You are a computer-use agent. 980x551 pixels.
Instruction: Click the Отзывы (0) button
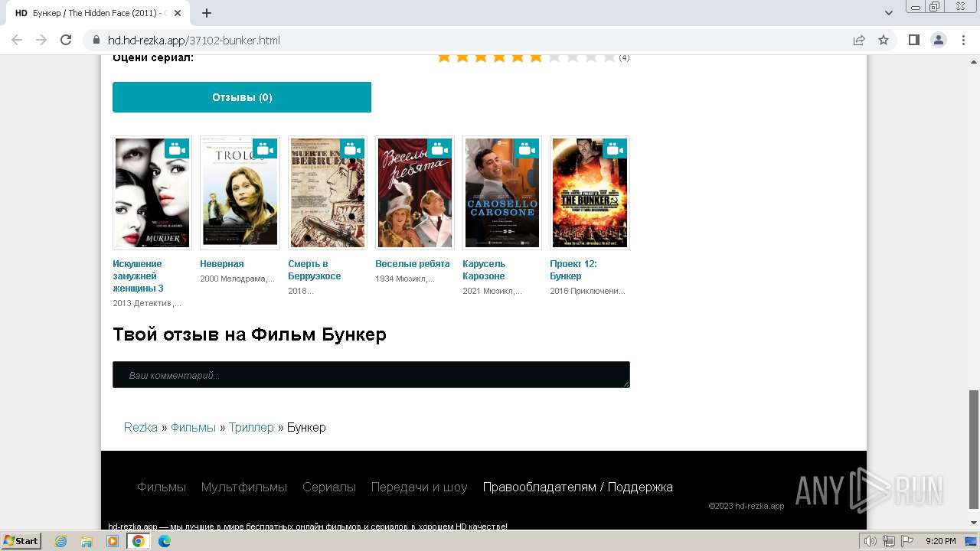[x=242, y=97]
